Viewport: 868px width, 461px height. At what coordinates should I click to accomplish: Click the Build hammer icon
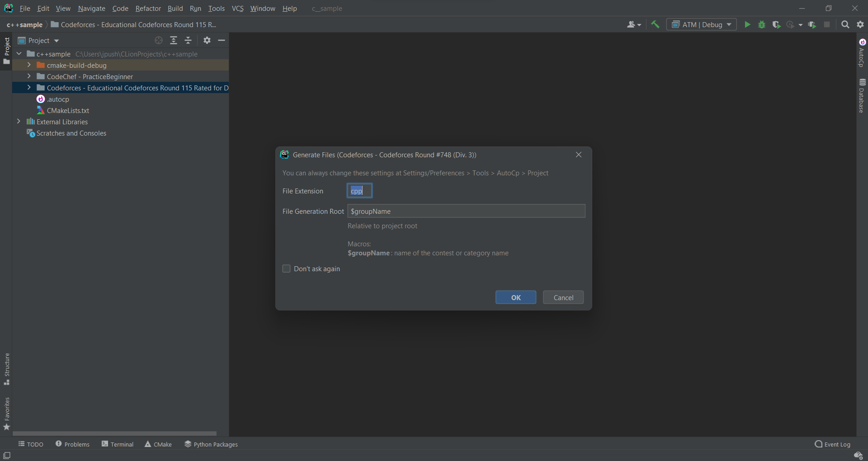point(655,24)
